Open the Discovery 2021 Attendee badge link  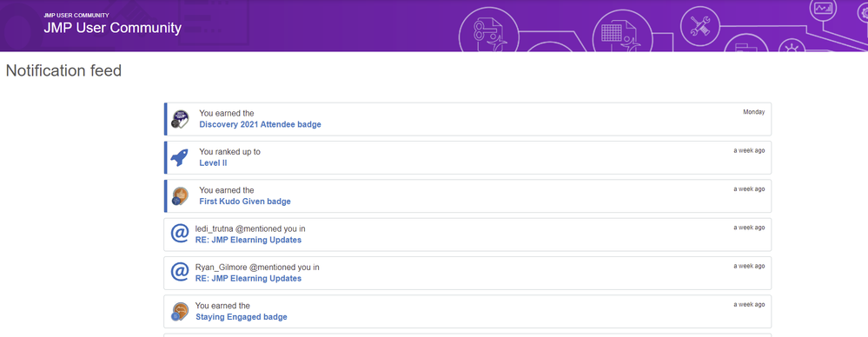[x=260, y=124]
